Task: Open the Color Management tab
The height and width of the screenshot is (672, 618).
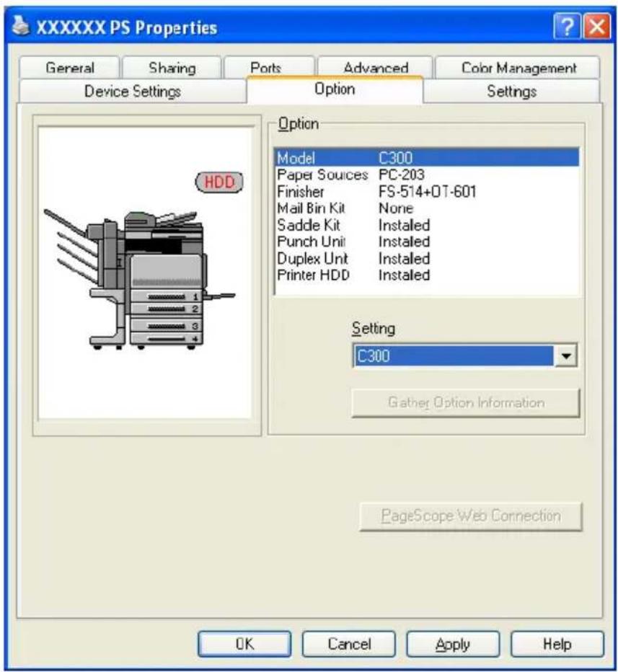Action: pyautogui.click(x=518, y=68)
